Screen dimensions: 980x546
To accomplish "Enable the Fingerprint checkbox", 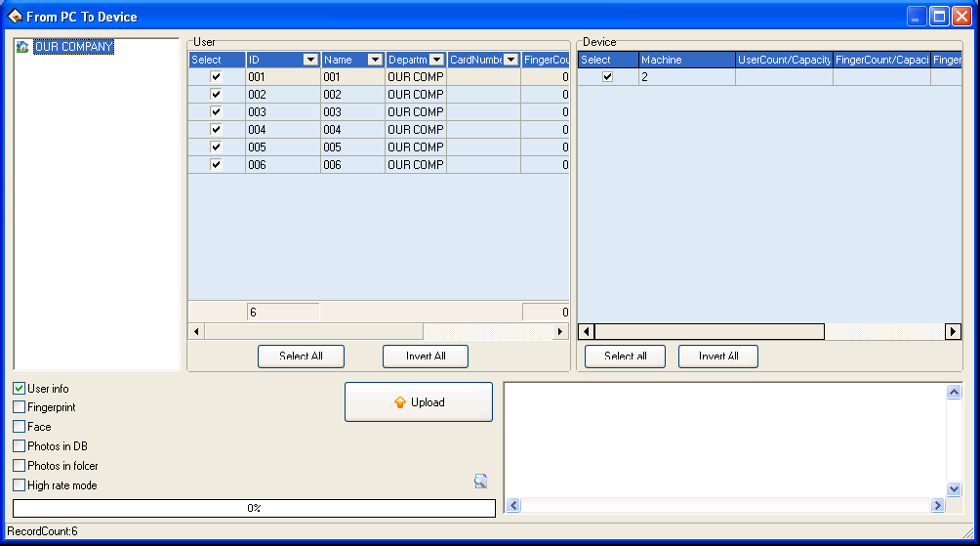I will pyautogui.click(x=20, y=407).
